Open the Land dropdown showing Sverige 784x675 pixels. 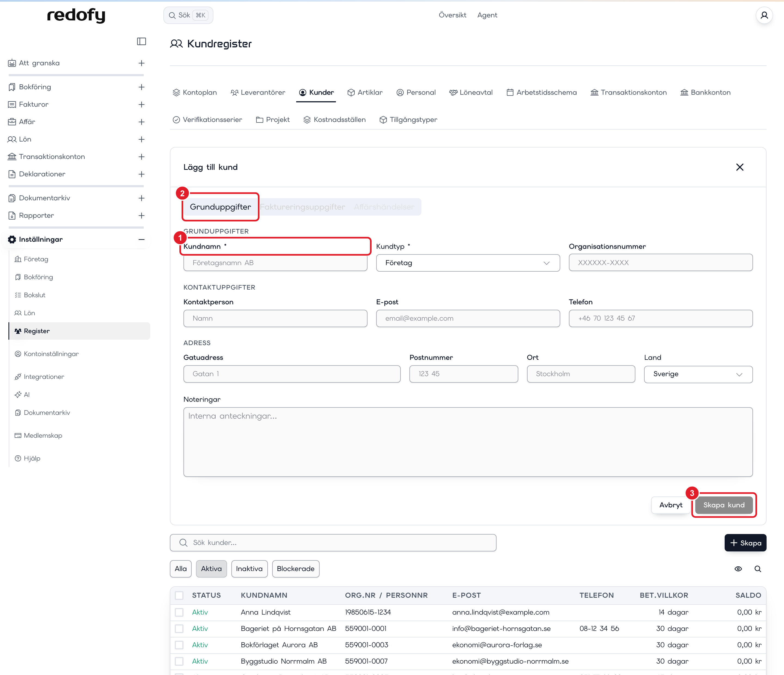point(698,374)
